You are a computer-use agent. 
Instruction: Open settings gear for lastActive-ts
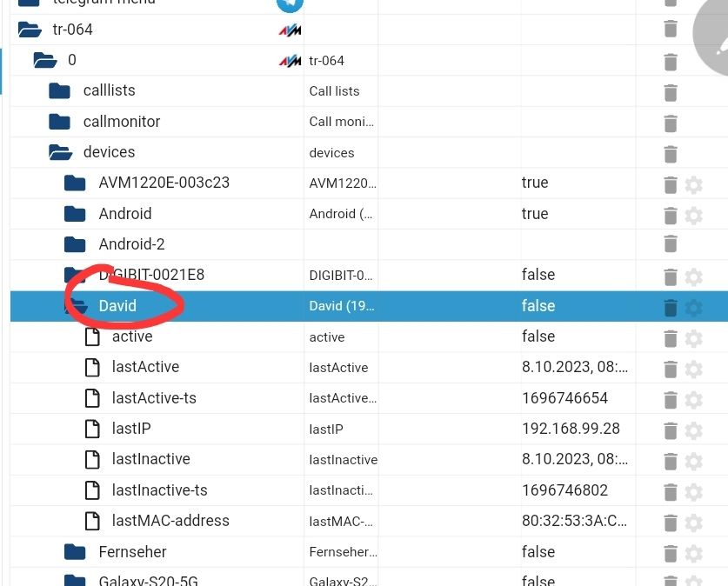coord(693,400)
